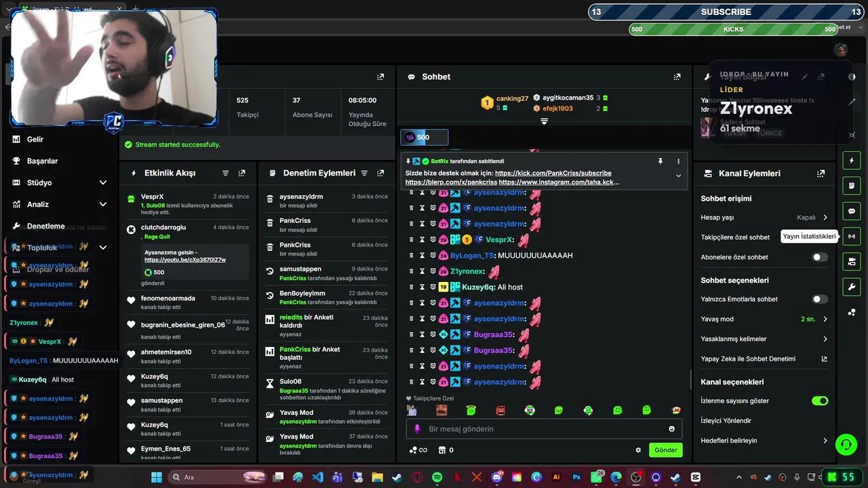Expand the Topluluk menu chevron
This screenshot has height=488, width=868.
coord(103,248)
